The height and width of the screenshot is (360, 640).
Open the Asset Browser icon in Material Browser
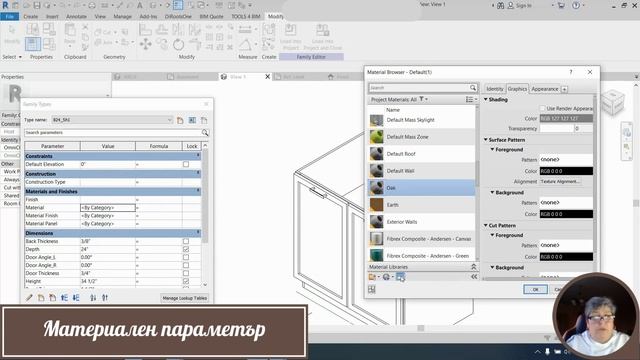400,277
